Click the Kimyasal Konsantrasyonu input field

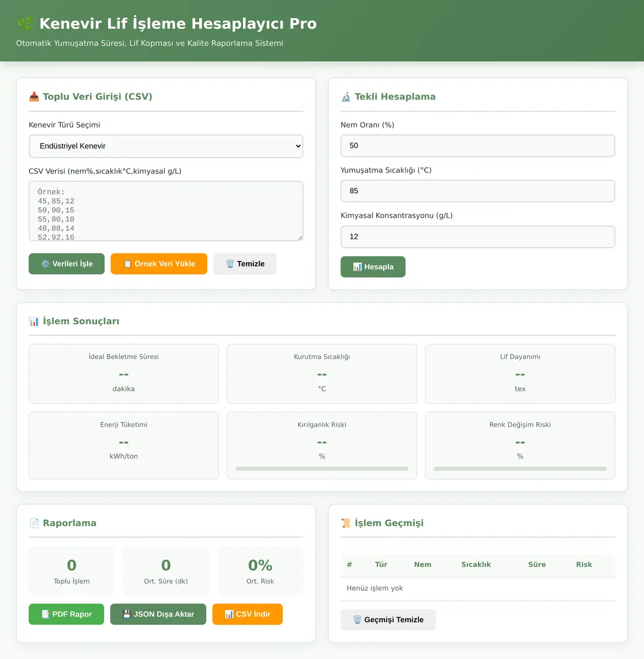[x=478, y=237]
